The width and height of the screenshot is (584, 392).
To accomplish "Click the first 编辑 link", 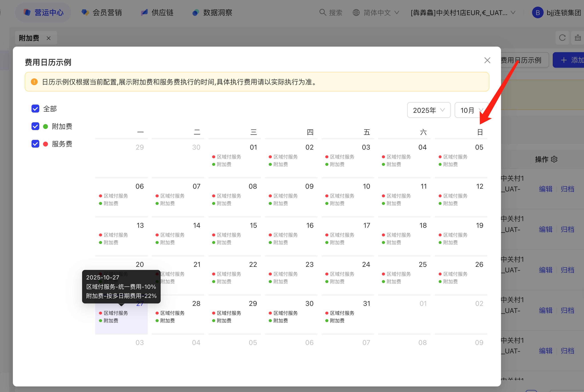I will click(x=546, y=189).
